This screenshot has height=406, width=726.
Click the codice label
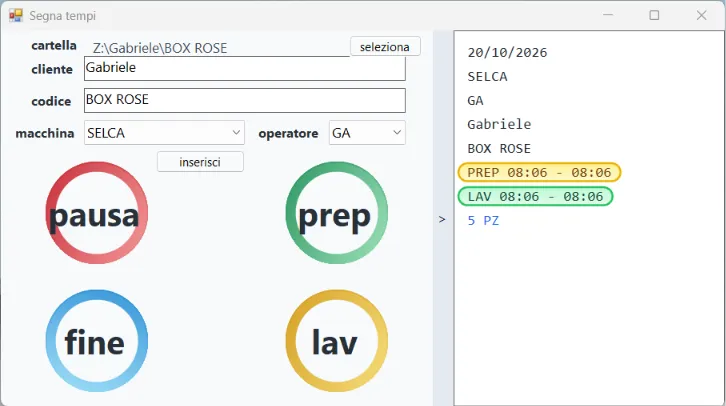(51, 101)
